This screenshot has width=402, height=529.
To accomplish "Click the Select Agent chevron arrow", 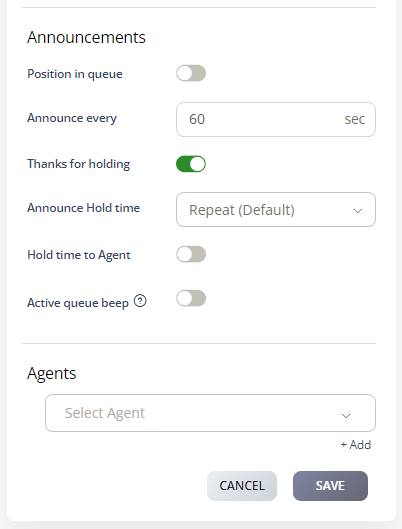I will (x=346, y=415).
